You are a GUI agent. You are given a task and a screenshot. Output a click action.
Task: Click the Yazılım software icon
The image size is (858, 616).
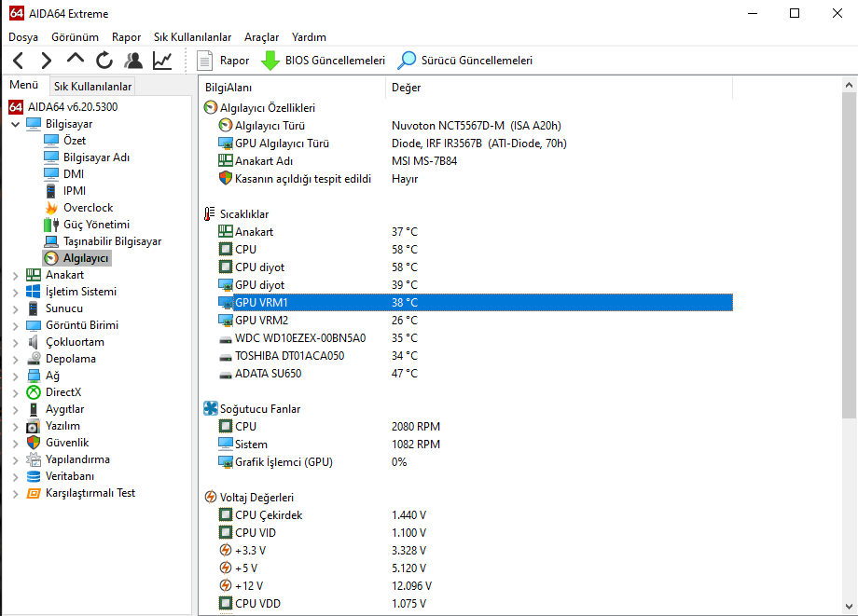(34, 426)
